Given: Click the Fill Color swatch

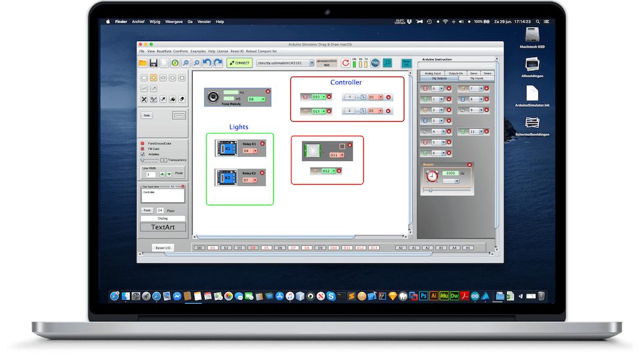Looking at the screenshot, I should 143,149.
